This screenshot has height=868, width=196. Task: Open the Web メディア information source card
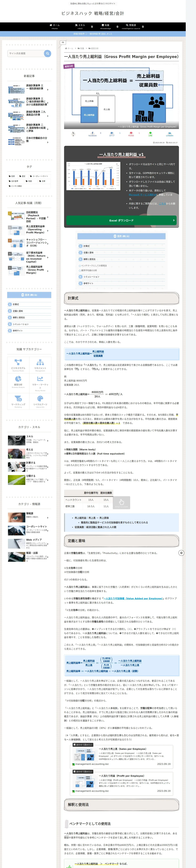coord(29,544)
